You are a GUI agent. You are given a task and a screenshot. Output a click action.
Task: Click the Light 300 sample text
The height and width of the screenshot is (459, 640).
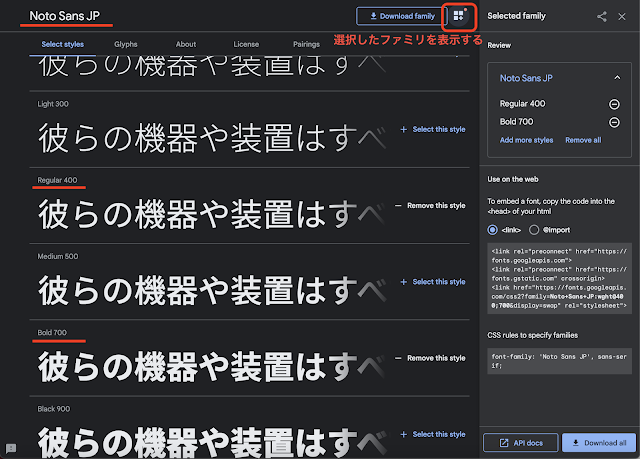pos(212,138)
